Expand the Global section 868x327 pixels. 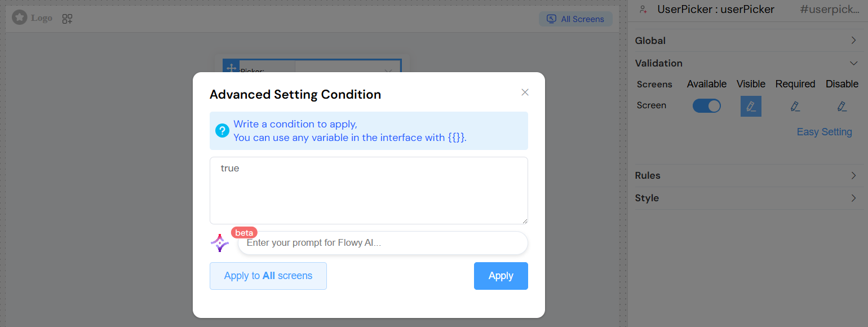coord(749,40)
